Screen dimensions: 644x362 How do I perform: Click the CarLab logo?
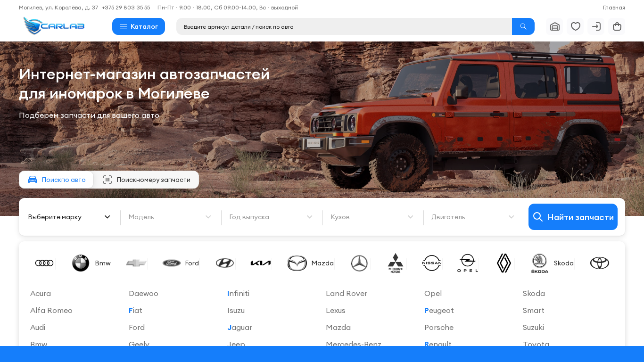[x=54, y=26]
